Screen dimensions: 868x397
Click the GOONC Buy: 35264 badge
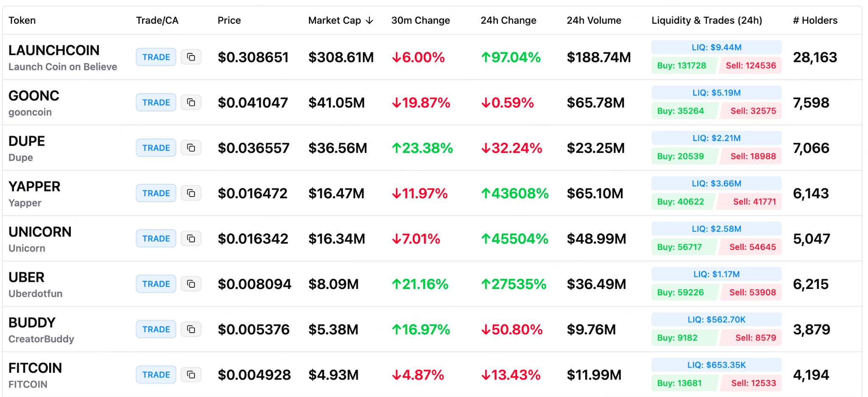pyautogui.click(x=681, y=111)
